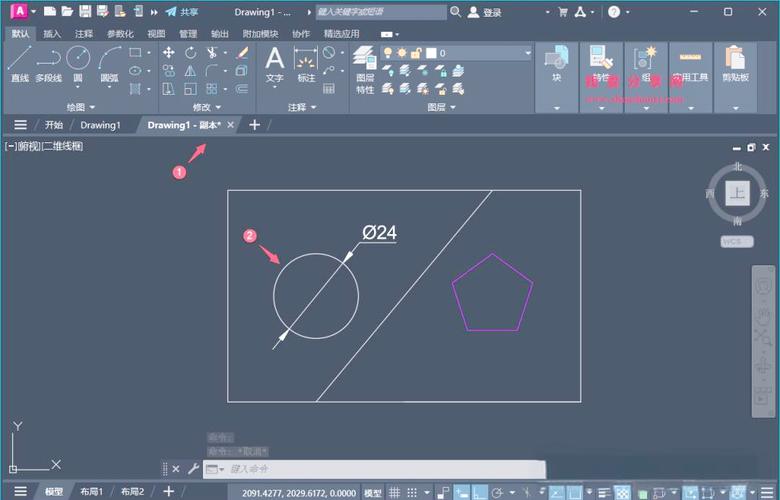
Task: Select the Hatch tool icon
Action: pyautogui.click(x=135, y=89)
